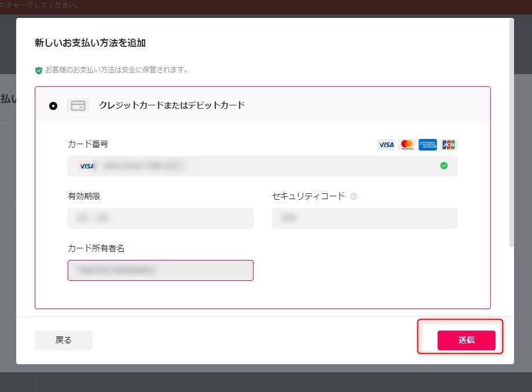The width and height of the screenshot is (532, 392).
Task: Focus the セキュリティコード input box
Action: pos(365,218)
